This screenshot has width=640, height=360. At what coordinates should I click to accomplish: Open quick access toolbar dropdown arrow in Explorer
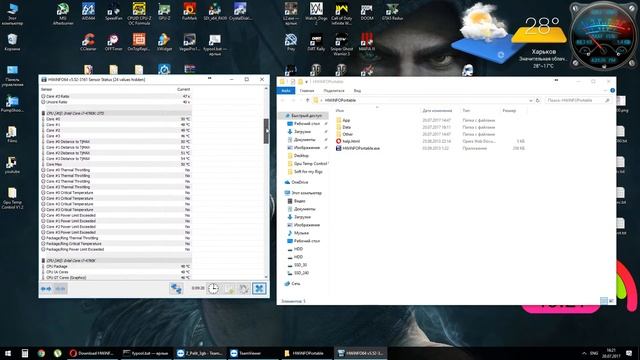coord(306,81)
